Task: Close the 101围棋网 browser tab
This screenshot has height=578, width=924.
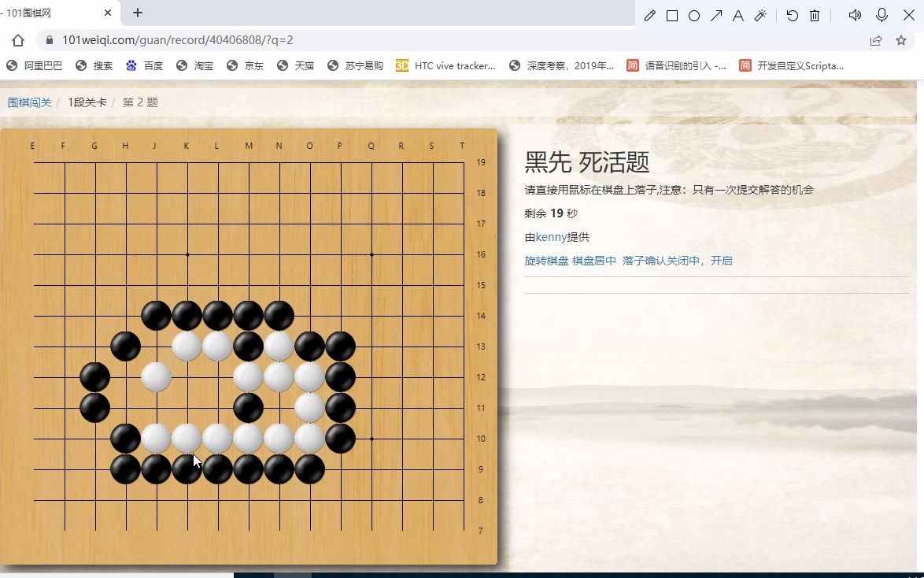Action: pos(108,13)
